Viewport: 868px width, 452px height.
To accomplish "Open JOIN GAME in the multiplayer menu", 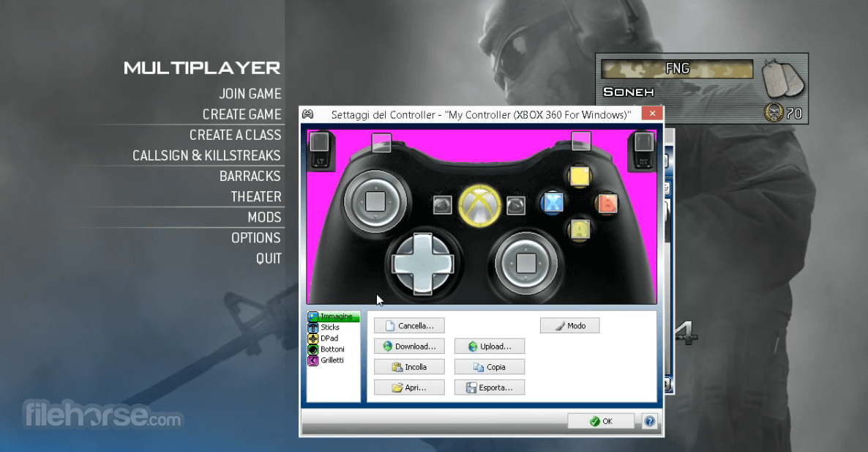I will pos(250,94).
